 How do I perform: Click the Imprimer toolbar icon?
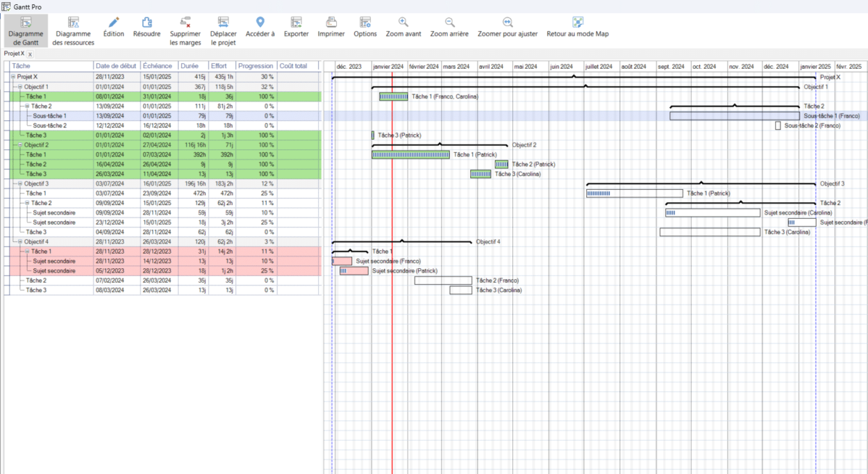331,22
